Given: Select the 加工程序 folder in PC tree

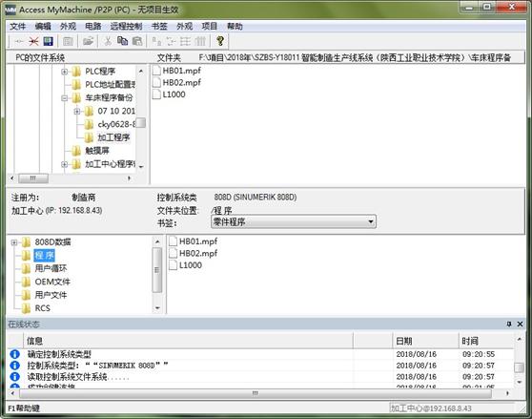Looking at the screenshot, I should [x=113, y=137].
